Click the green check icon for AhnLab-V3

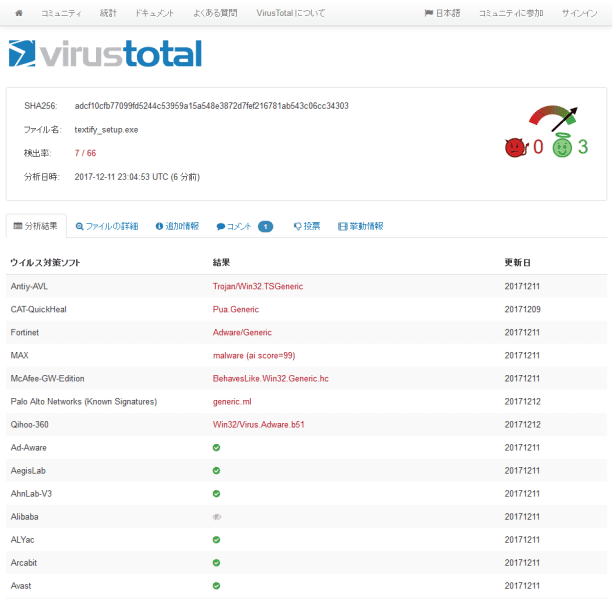pyautogui.click(x=216, y=494)
